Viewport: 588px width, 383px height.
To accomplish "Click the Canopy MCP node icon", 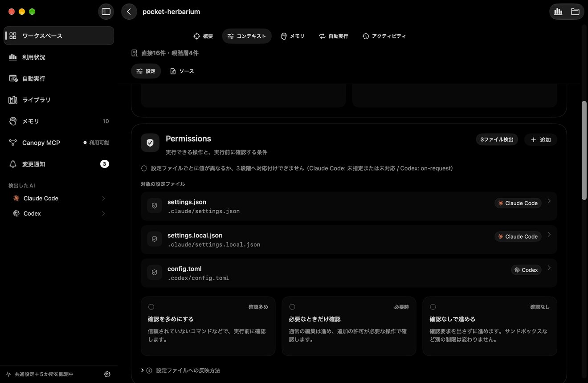I will click(13, 143).
